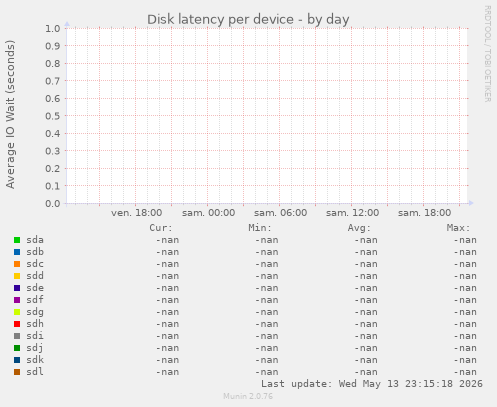
Task: Click the sdl 'Max' -nan value
Action: point(465,372)
